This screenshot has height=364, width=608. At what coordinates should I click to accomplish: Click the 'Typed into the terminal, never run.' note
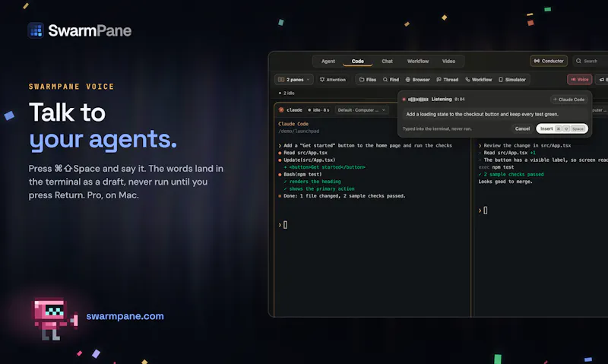(437, 128)
